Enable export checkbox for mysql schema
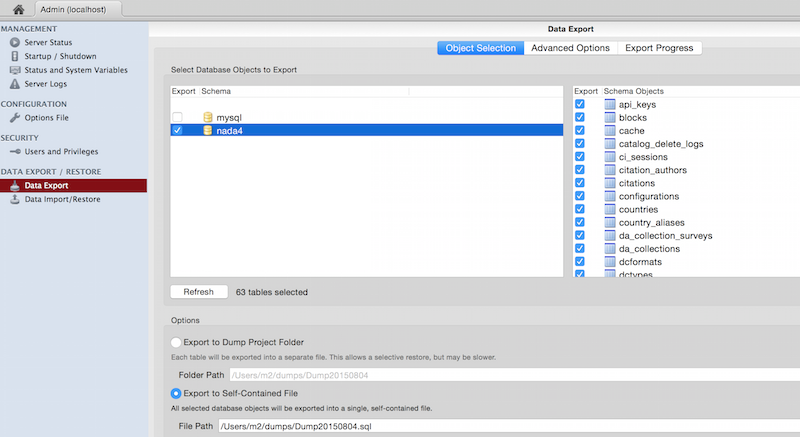 tap(177, 117)
